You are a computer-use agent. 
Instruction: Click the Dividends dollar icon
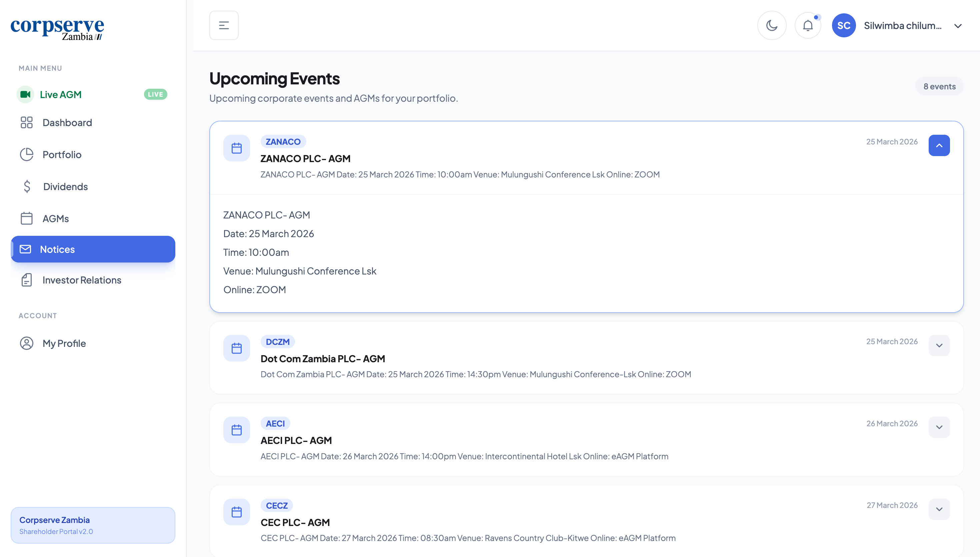point(27,187)
